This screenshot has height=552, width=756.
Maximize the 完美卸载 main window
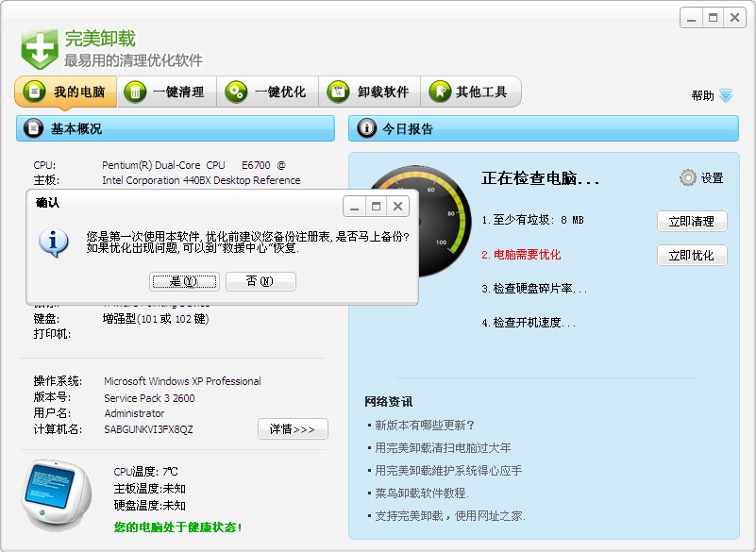point(714,18)
